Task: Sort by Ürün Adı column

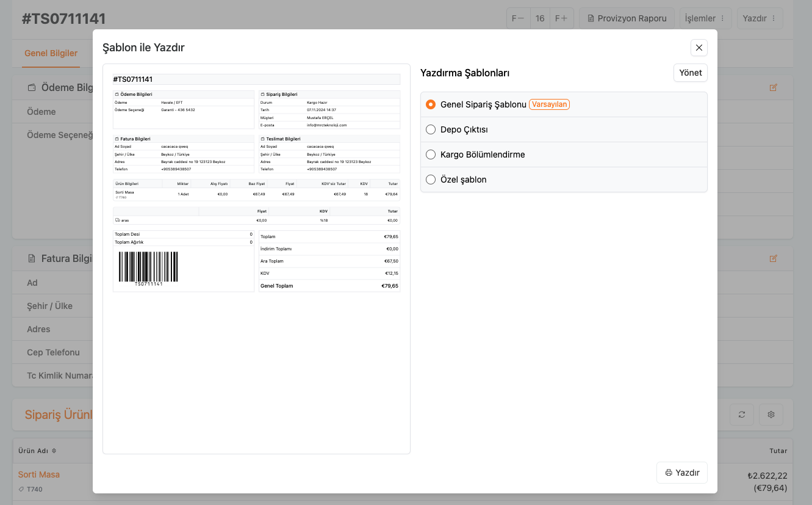Action: point(37,451)
